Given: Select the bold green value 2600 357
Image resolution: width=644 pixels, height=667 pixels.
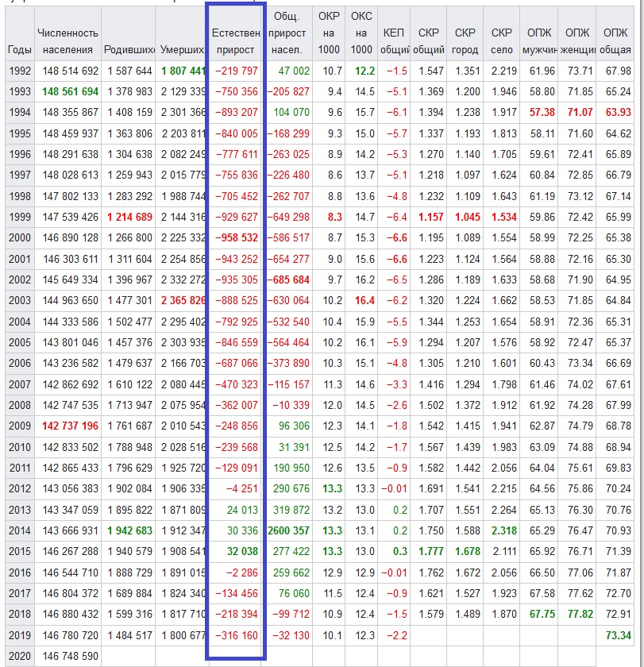Looking at the screenshot, I should coord(288,531).
